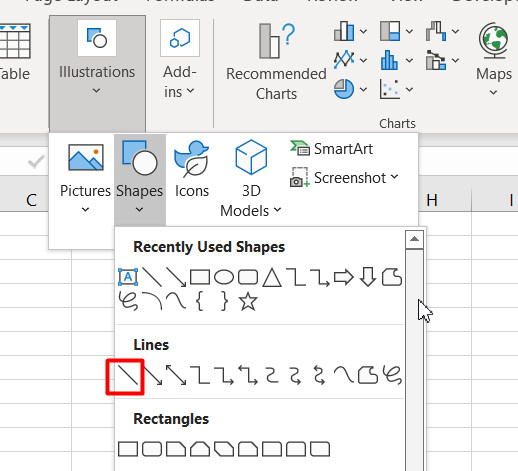Insert an Icons graphic from Illustrations
Image resolution: width=518 pixels, height=471 pixels.
[x=192, y=170]
